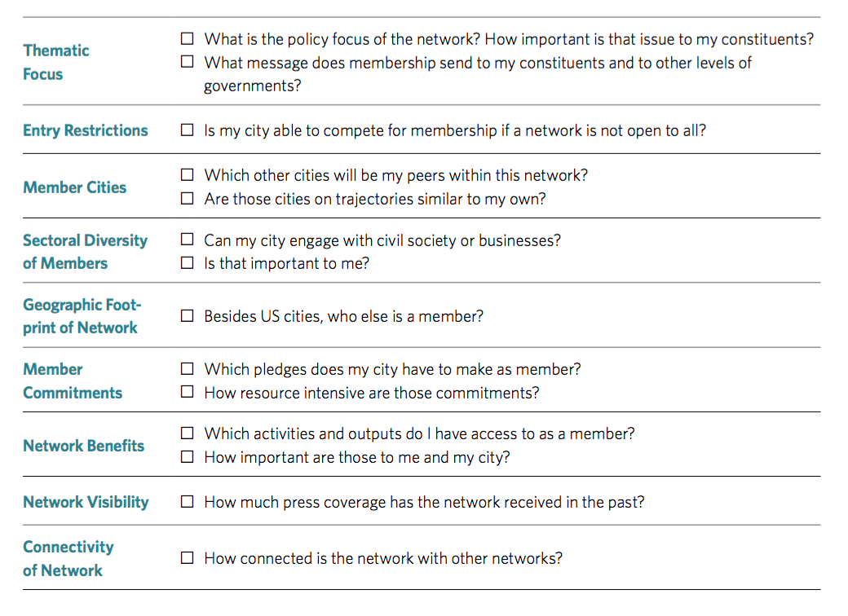
Task: Tick 'Besides US cities, who else is a member?'
Action: coord(187,315)
